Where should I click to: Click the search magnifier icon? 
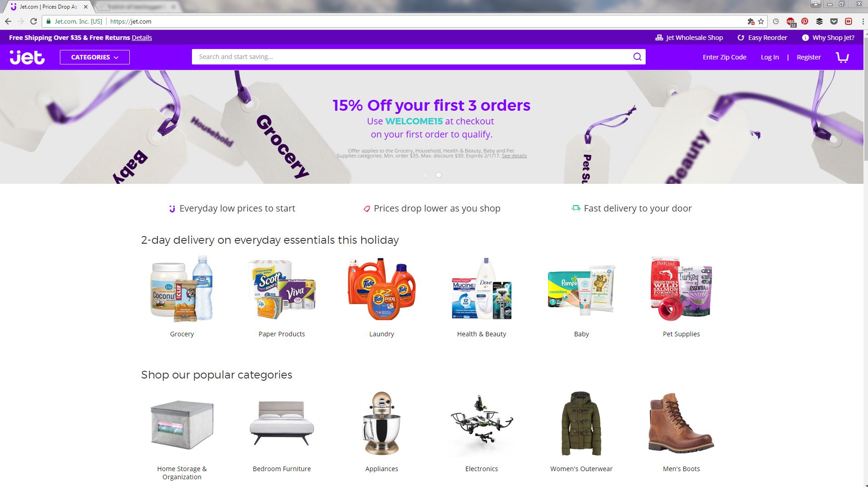(637, 57)
